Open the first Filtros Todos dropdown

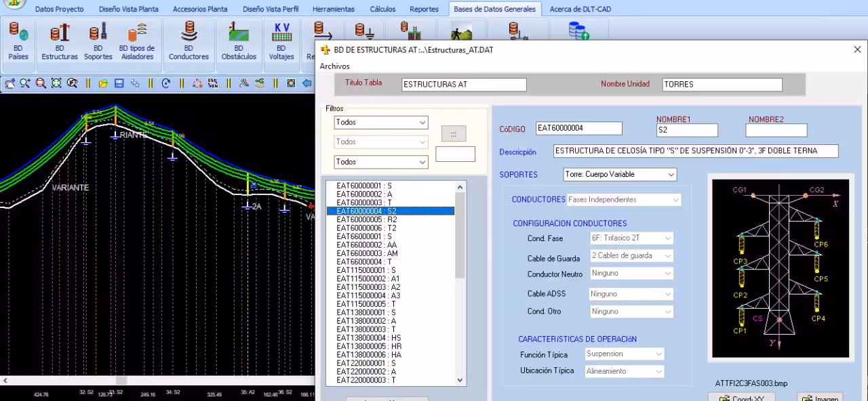pos(422,123)
